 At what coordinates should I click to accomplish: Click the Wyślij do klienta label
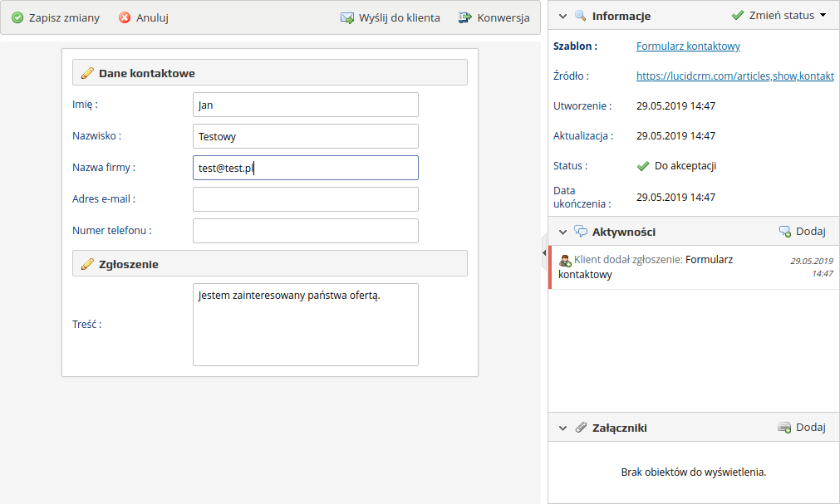(400, 17)
